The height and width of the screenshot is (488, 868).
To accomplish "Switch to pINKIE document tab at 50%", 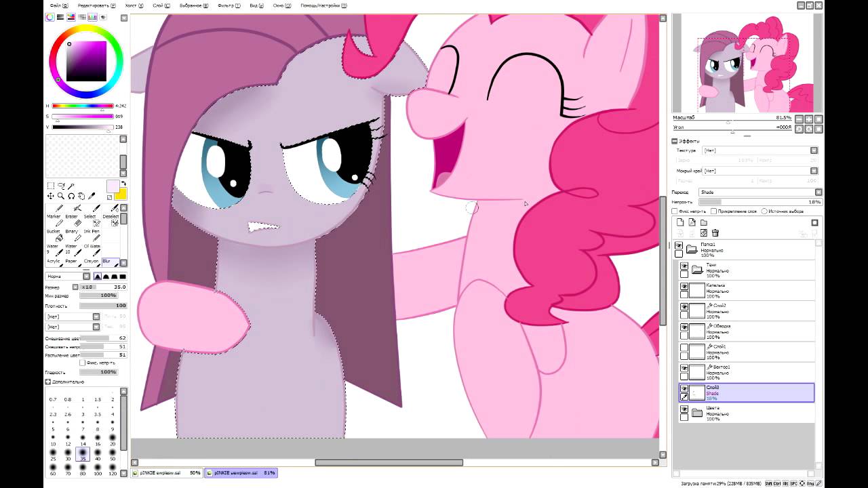I will (167, 472).
